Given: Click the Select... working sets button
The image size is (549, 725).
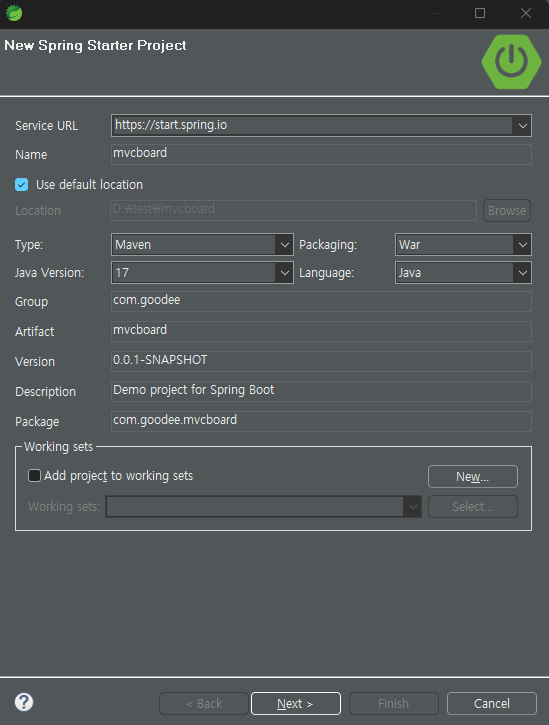Looking at the screenshot, I should (x=472, y=506).
